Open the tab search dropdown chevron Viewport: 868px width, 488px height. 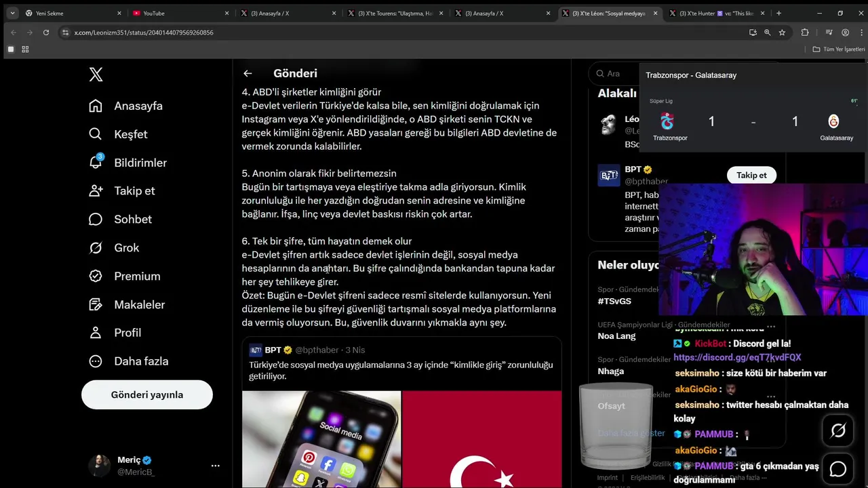[x=12, y=13]
